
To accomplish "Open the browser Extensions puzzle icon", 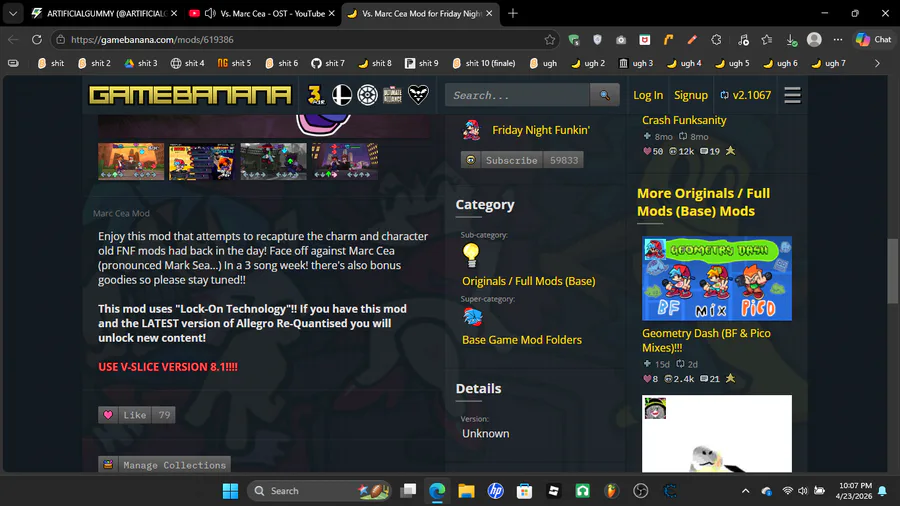I will (716, 40).
